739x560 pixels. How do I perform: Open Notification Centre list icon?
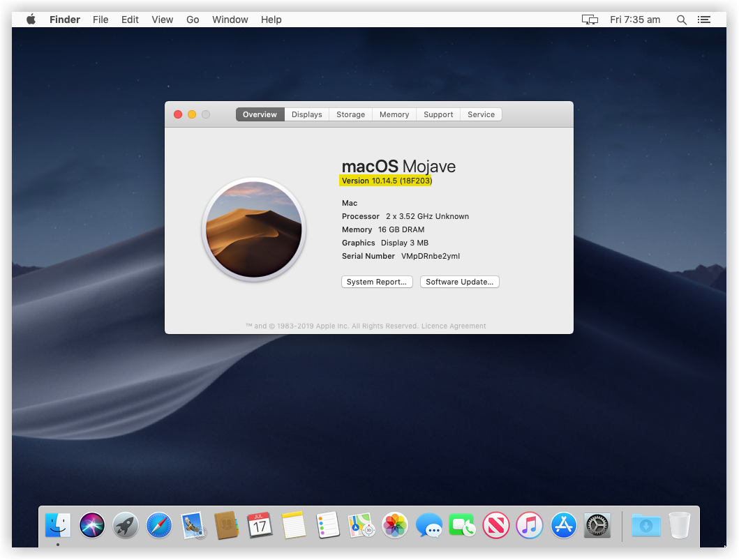tap(704, 20)
